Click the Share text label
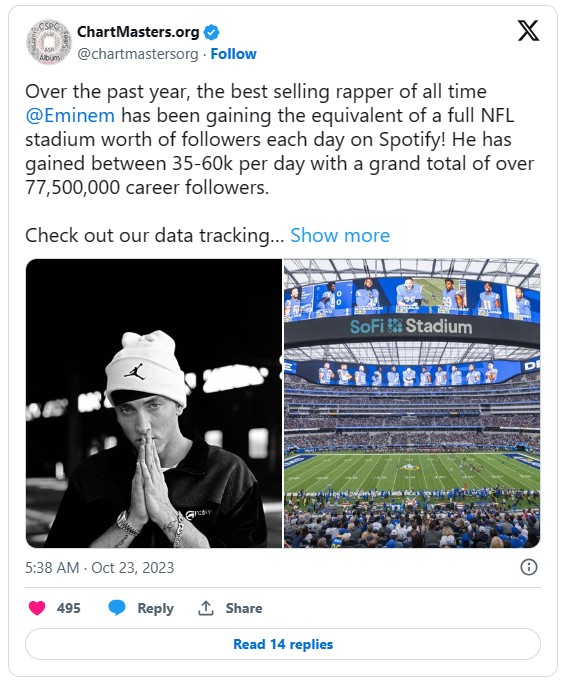566x684 pixels. pyautogui.click(x=244, y=608)
